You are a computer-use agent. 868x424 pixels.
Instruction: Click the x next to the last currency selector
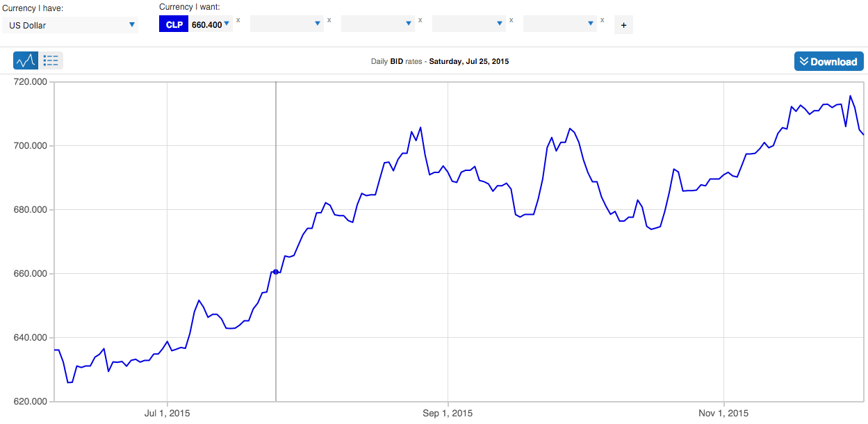602,20
